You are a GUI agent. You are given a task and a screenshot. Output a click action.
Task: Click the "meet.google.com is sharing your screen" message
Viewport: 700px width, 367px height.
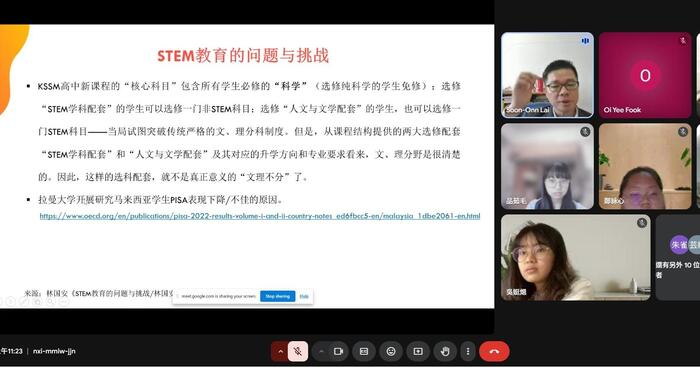click(x=218, y=296)
